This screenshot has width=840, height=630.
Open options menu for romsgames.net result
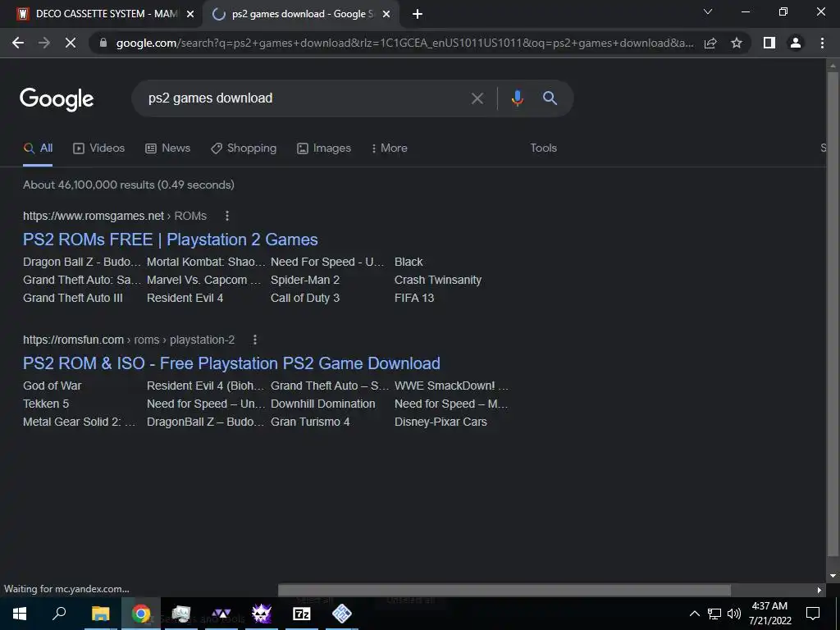tap(227, 216)
